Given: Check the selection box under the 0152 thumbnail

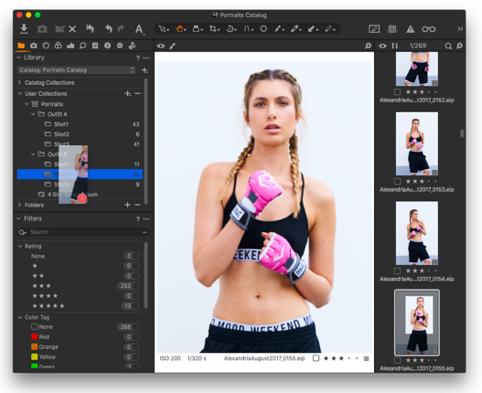Looking at the screenshot, I should (x=397, y=92).
